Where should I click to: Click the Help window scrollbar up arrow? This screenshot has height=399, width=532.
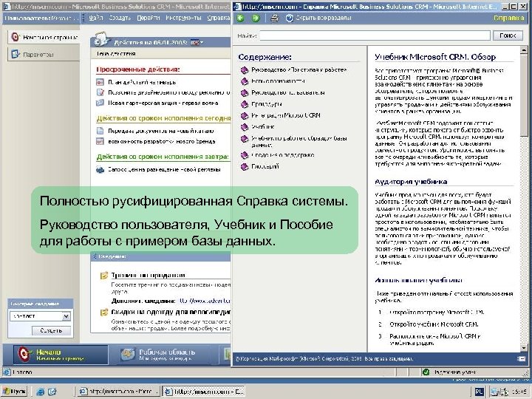click(x=524, y=50)
